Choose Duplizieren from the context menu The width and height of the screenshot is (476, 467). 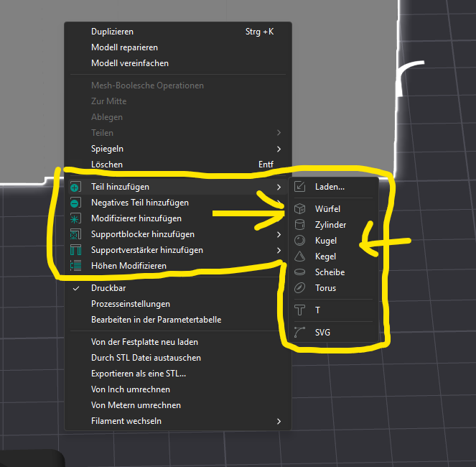(178, 32)
